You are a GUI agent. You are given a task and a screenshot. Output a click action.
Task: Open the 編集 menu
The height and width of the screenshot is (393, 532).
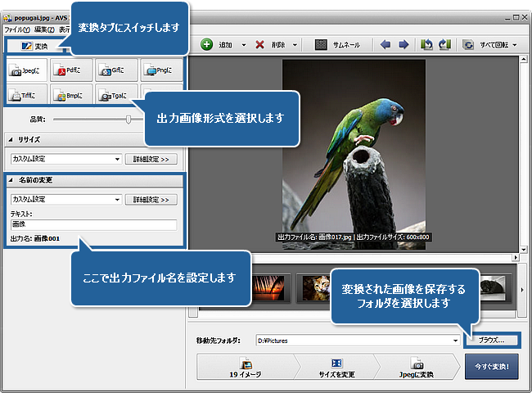coord(44,29)
